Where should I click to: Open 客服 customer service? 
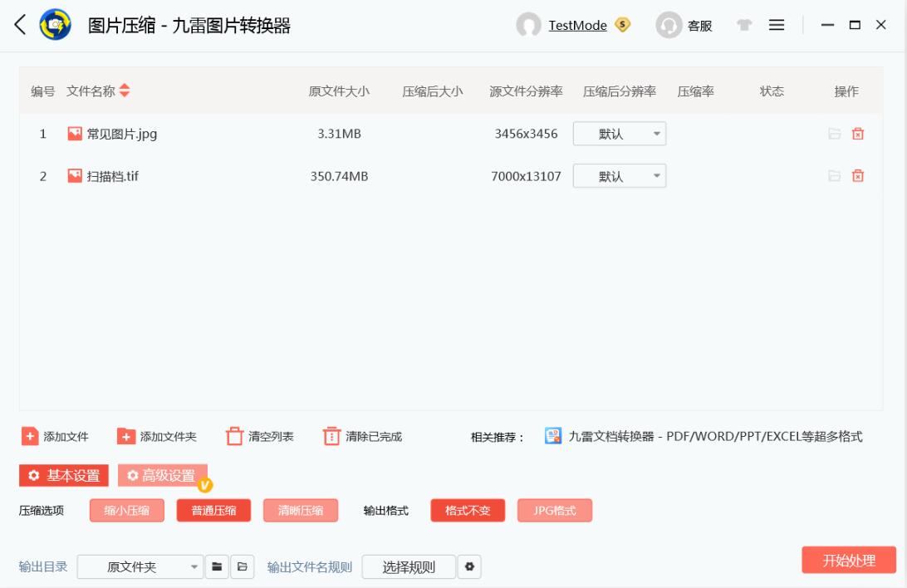click(x=699, y=26)
